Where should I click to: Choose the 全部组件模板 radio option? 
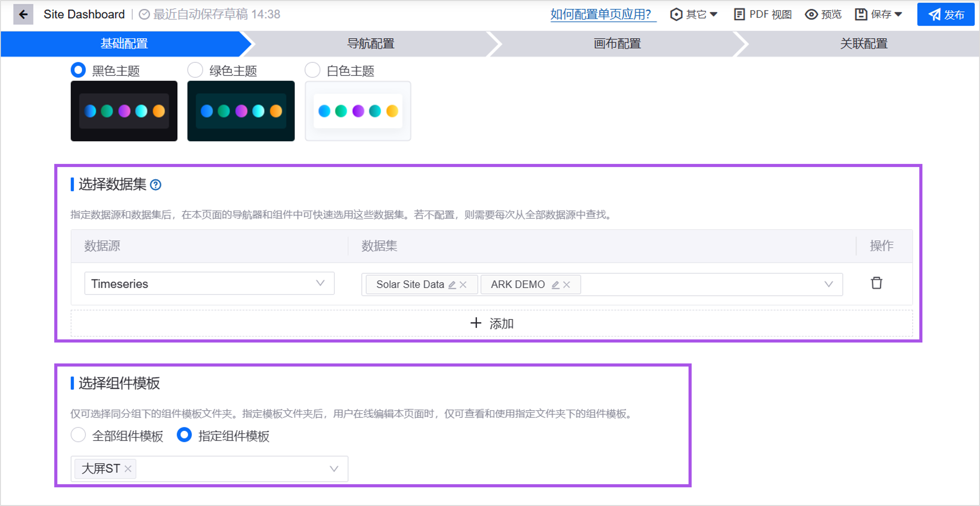click(78, 435)
